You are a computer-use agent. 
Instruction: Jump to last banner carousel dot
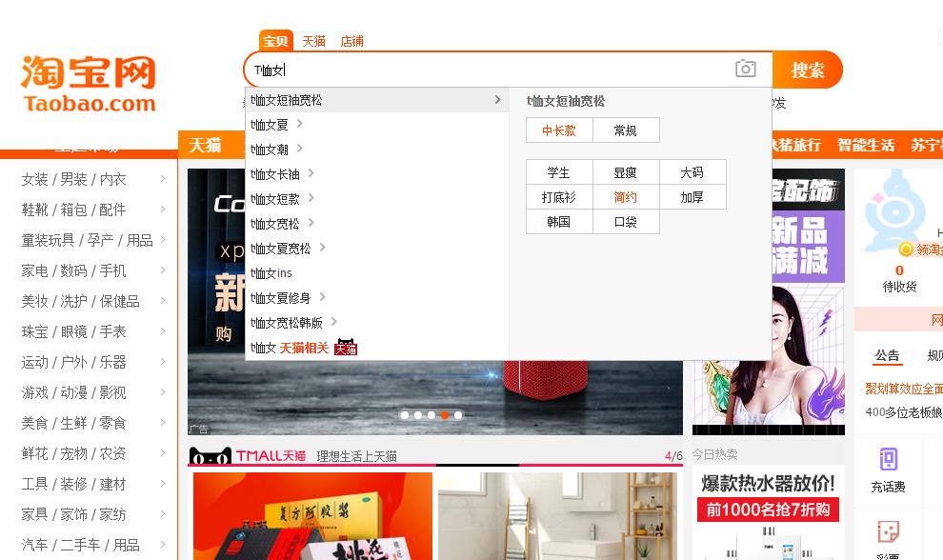pos(458,415)
